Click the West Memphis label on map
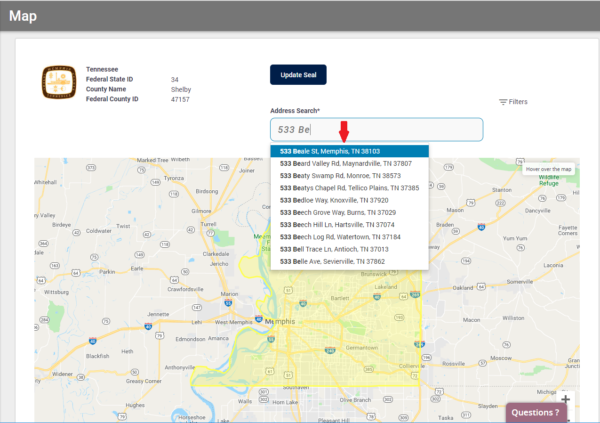 (233, 322)
